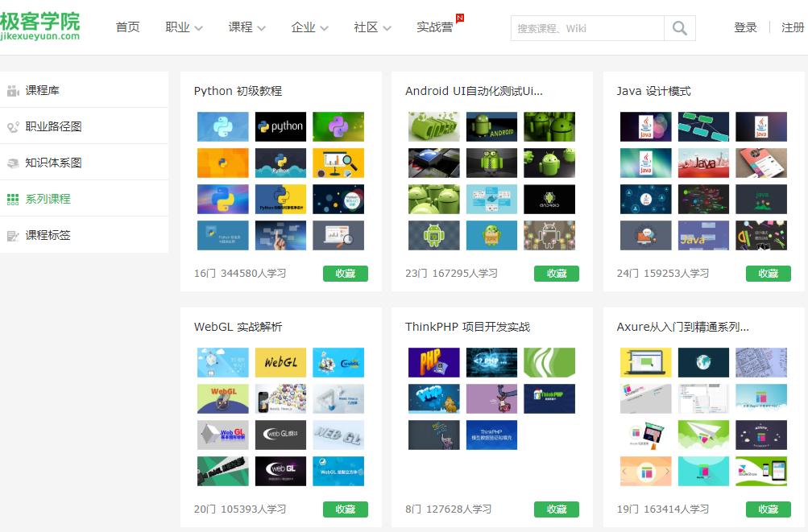Open 职业路径图 in the sidebar
This screenshot has width=808, height=532.
pyautogui.click(x=53, y=126)
